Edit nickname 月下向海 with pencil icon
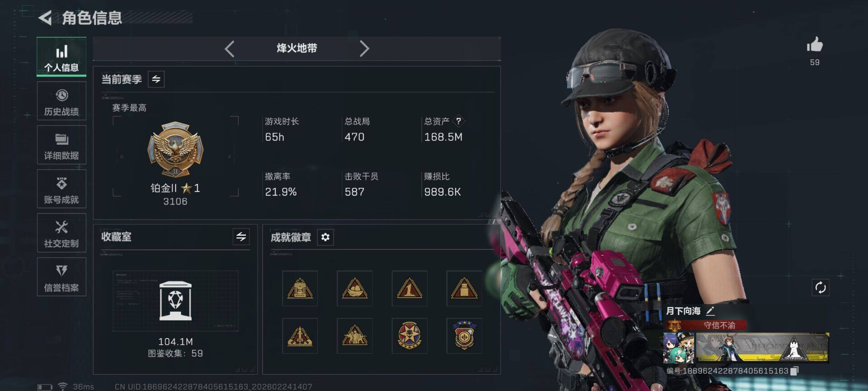The height and width of the screenshot is (391, 868). [x=710, y=311]
